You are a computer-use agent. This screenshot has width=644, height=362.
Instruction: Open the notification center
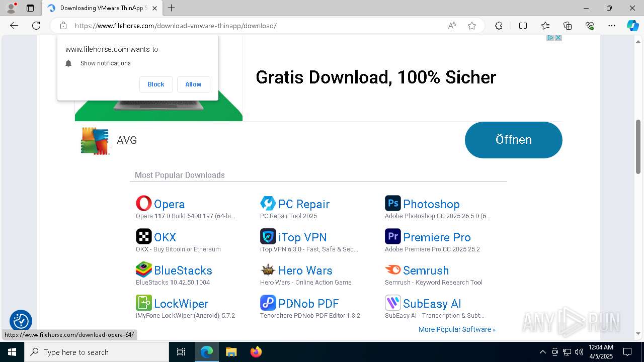(627, 352)
